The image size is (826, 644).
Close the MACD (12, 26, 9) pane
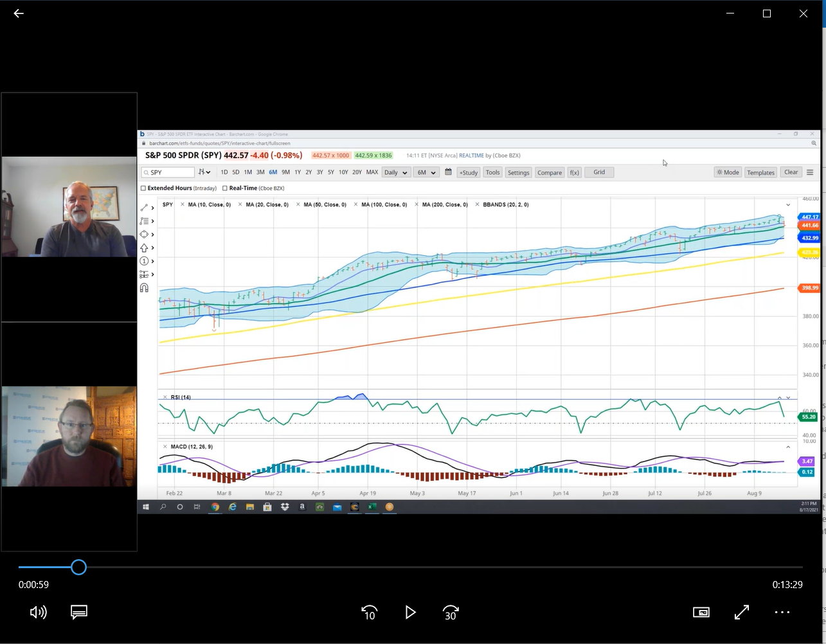tap(165, 447)
